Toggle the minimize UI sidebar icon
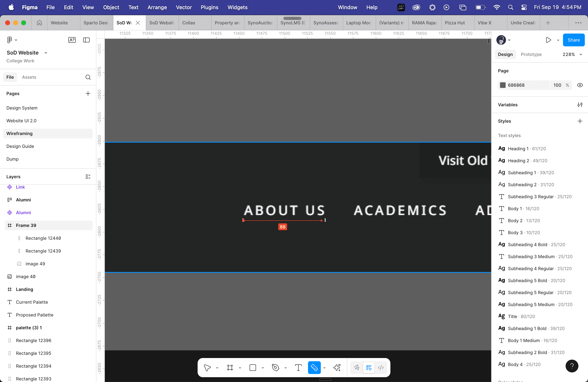Image resolution: width=588 pixels, height=382 pixels. coord(86,40)
